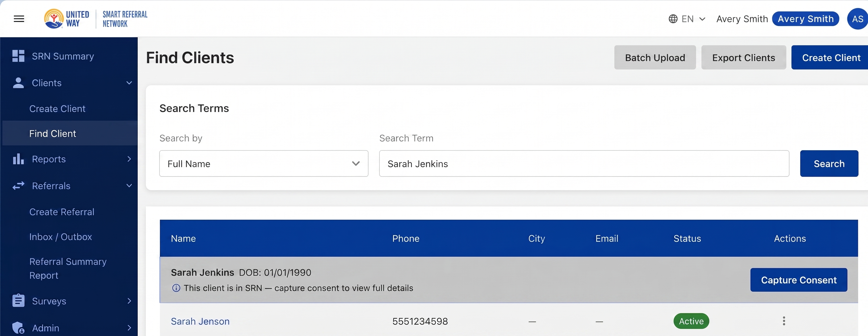Go to Create Referral in the sidebar
Screen dimensions: 868x336
[62, 212]
